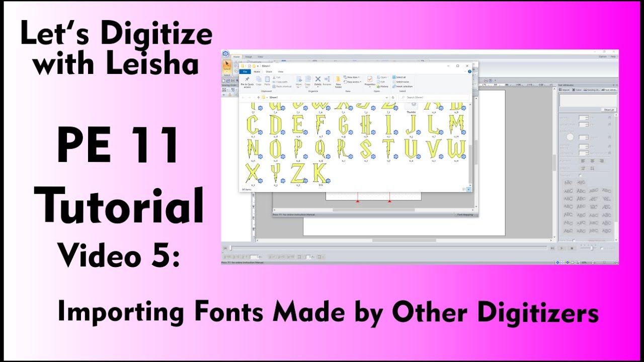Switch to details view in status bar
The height and width of the screenshot is (362, 644).
(464, 190)
